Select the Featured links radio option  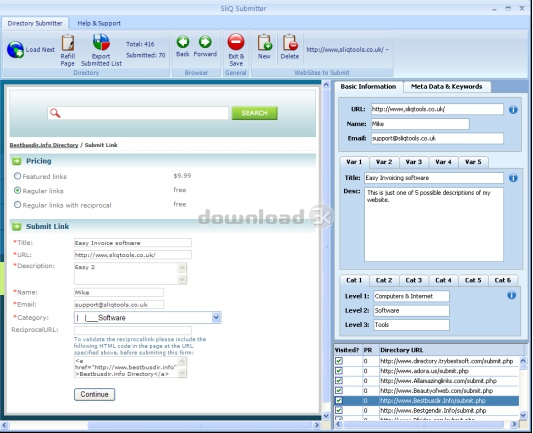coord(17,176)
